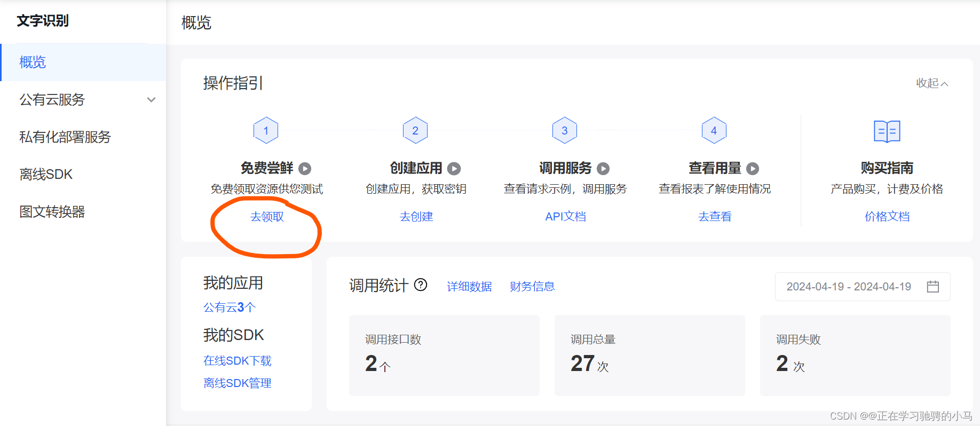Screen dimensions: 980x426
Task: Click the step 4 hexagon icon
Action: 714,130
